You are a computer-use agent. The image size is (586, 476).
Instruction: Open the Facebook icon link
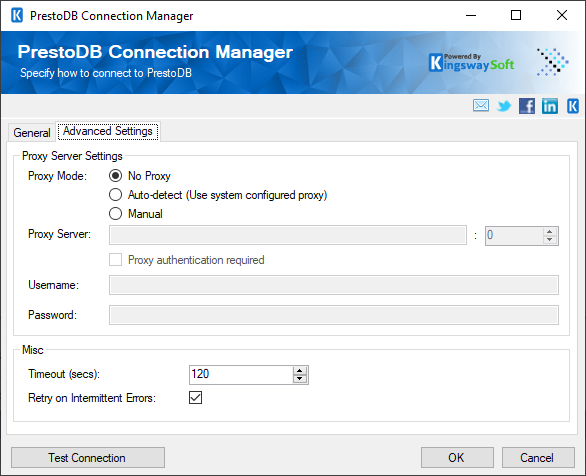coord(527,106)
